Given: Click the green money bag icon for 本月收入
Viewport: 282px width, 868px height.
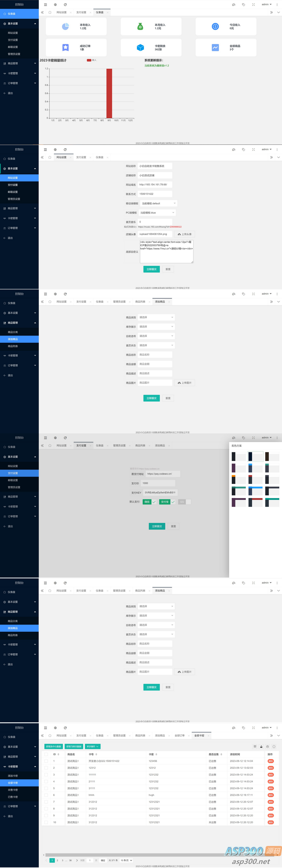Looking at the screenshot, I should 140,26.
